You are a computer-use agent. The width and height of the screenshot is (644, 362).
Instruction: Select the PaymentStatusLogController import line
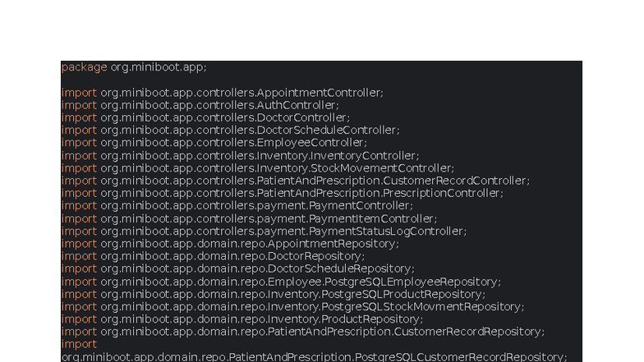point(264,231)
